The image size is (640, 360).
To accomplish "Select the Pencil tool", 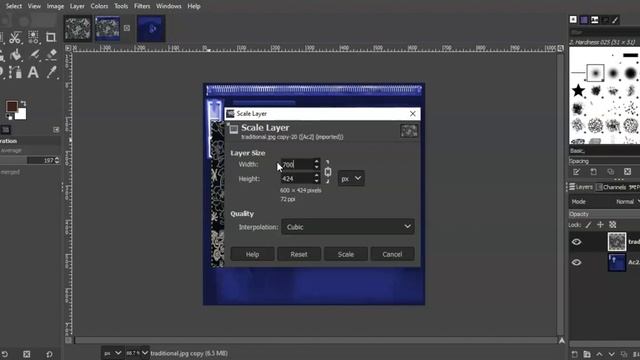I will point(34,55).
